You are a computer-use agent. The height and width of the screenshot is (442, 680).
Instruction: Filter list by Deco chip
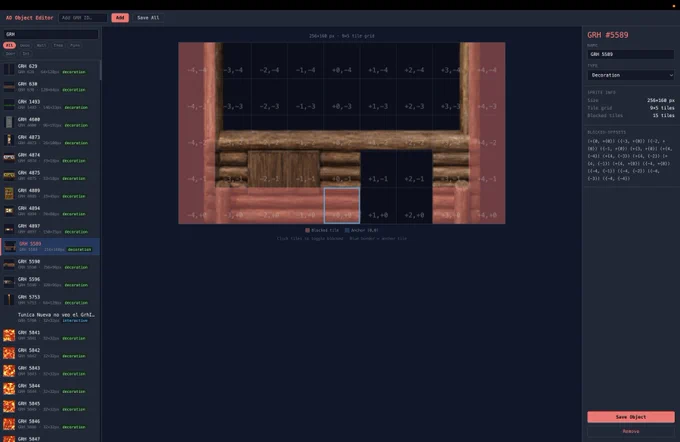click(x=25, y=45)
